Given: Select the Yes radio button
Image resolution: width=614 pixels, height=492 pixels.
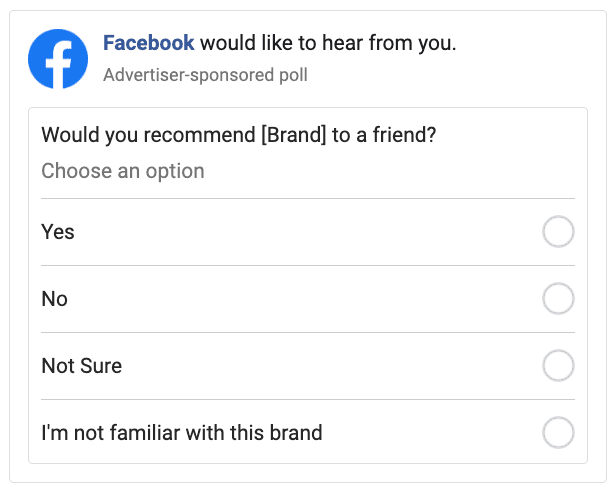Looking at the screenshot, I should pyautogui.click(x=558, y=232).
